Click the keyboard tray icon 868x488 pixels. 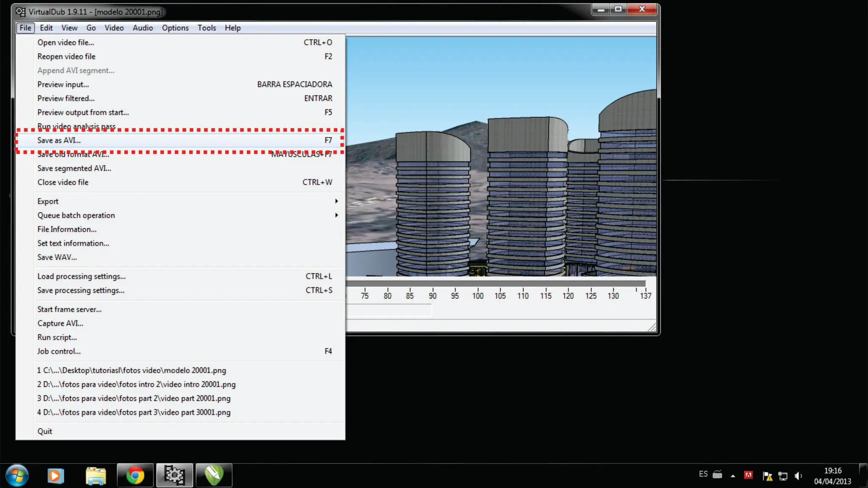(x=718, y=474)
